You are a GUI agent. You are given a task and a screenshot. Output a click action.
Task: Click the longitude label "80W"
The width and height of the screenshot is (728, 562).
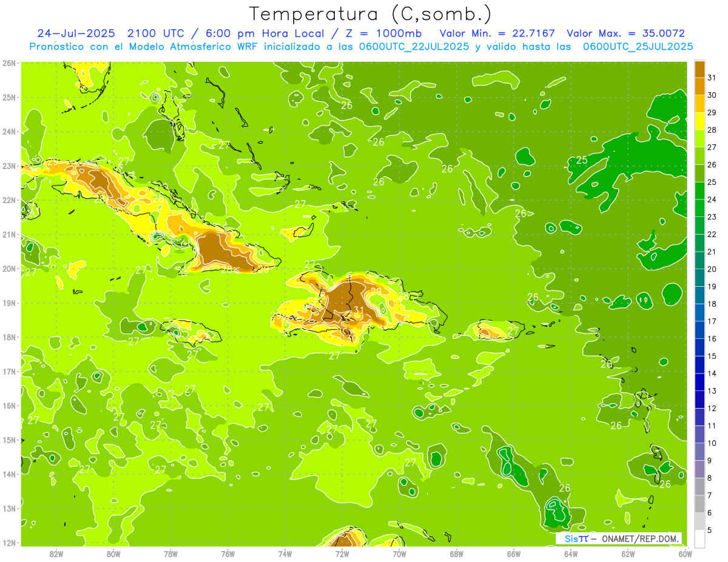113,554
